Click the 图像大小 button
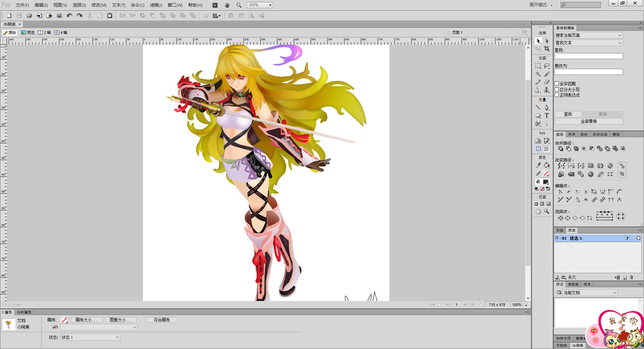The width and height of the screenshot is (644, 349). click(121, 320)
